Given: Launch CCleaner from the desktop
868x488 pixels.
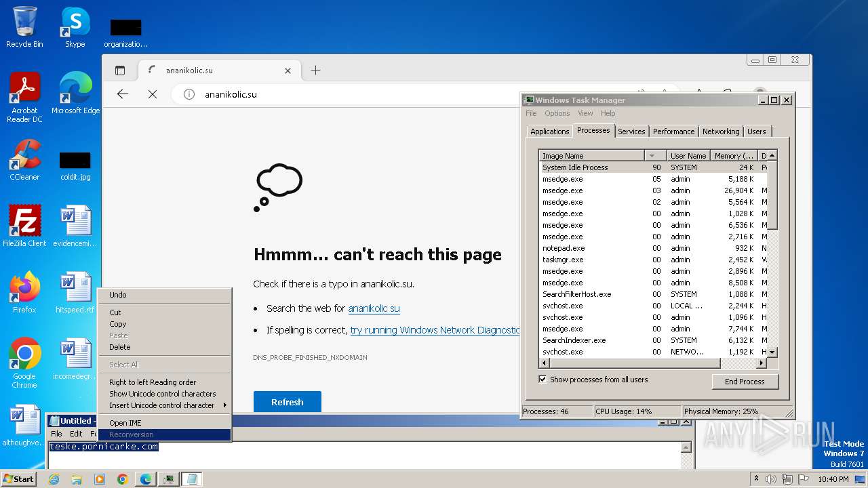Looking at the screenshot, I should click(24, 160).
